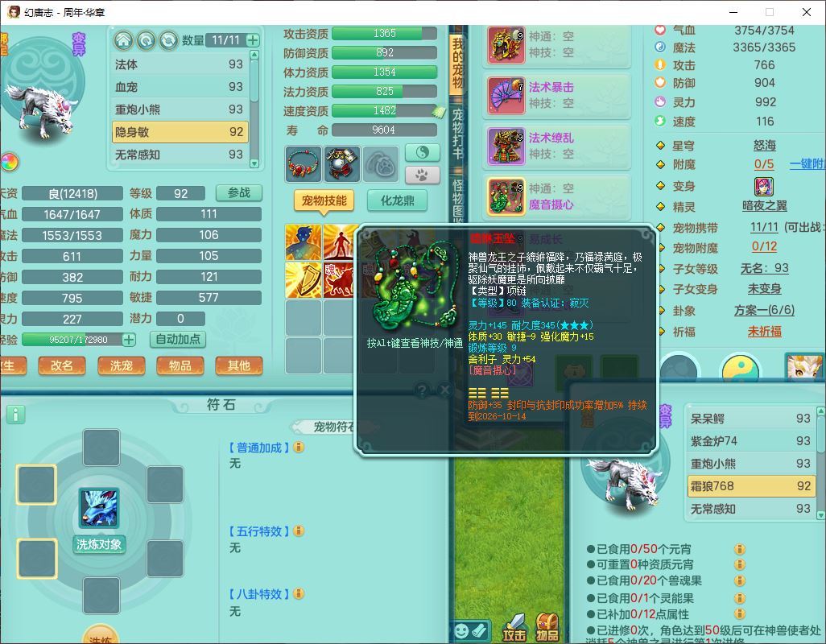826x644 pixels.
Task: Click up arrow of upper pet list scrollbar
Action: 254,55
